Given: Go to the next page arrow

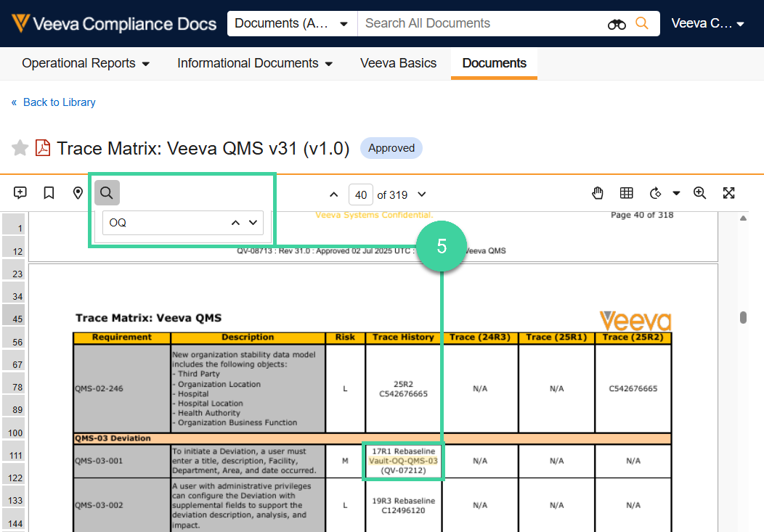Looking at the screenshot, I should pyautogui.click(x=422, y=195).
